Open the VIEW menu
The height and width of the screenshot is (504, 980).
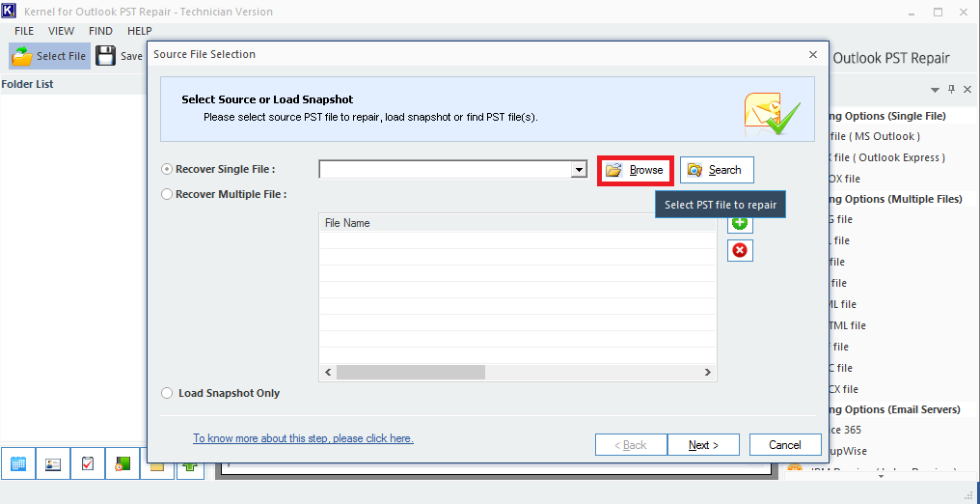click(62, 31)
